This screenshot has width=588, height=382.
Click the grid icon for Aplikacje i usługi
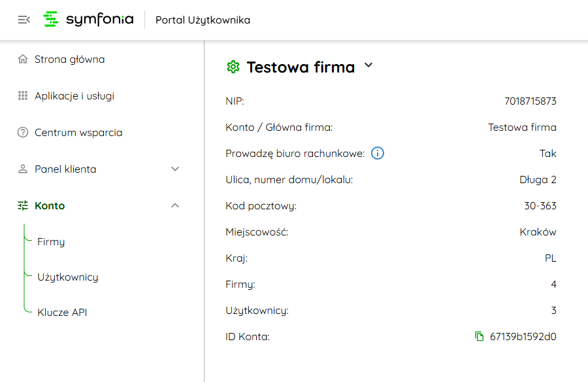[x=23, y=96]
